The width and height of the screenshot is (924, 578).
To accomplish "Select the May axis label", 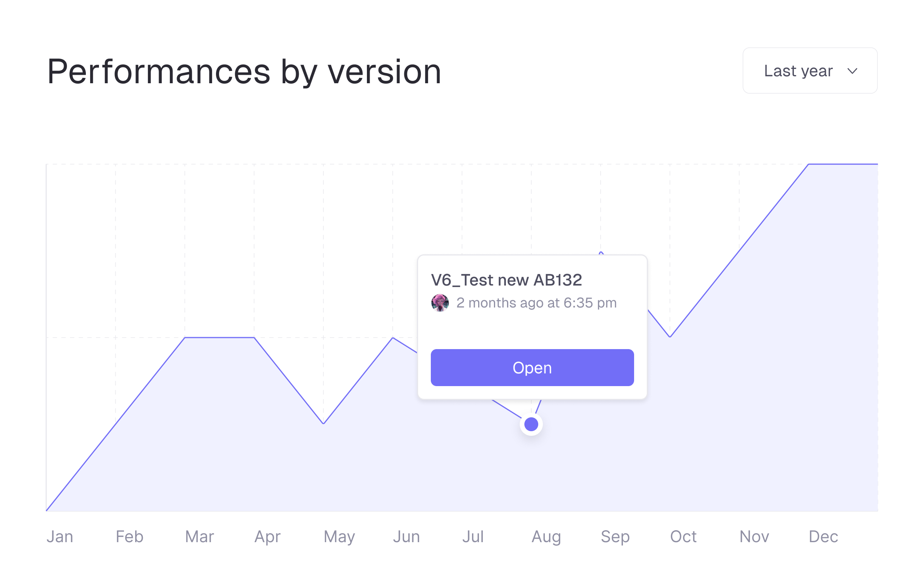I will click(339, 537).
